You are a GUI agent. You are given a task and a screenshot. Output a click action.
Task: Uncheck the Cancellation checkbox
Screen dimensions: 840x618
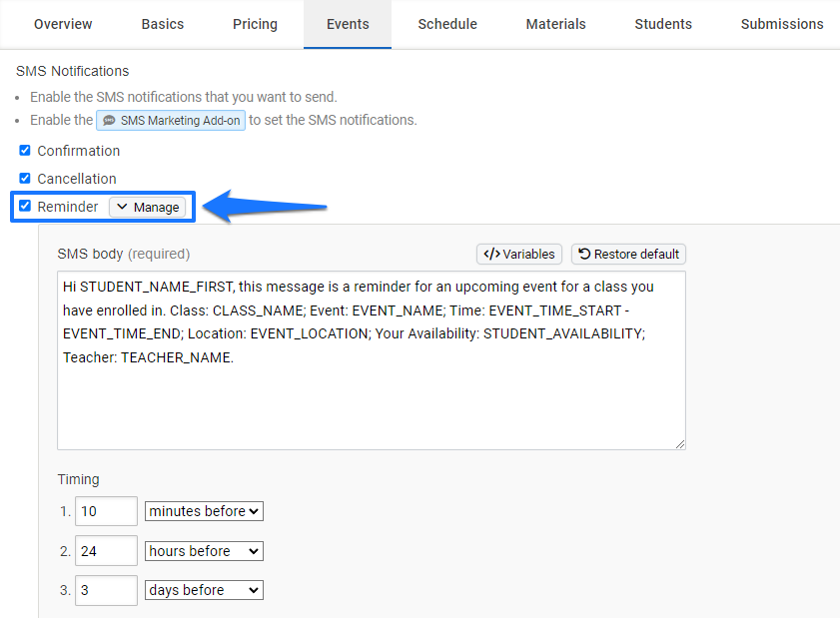pyautogui.click(x=25, y=178)
